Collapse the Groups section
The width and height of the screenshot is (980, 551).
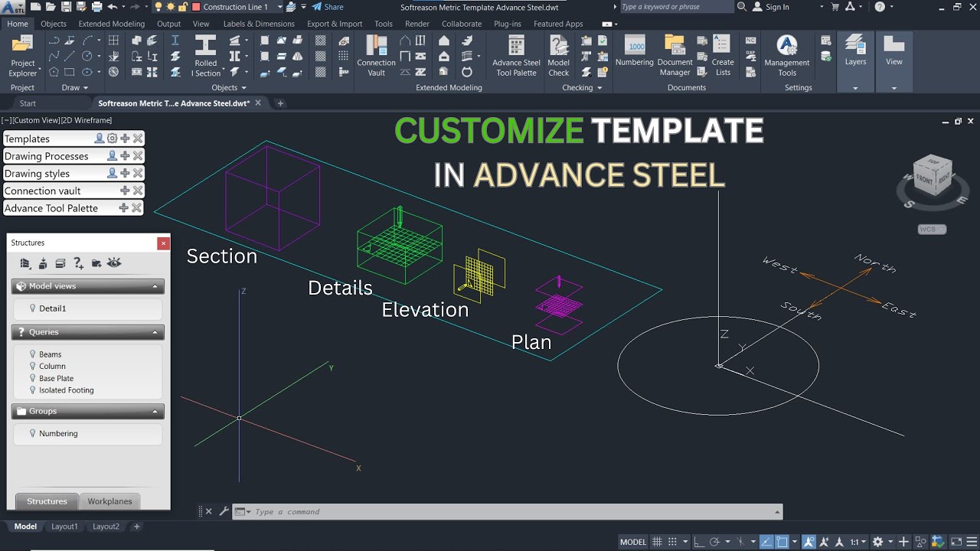tap(155, 412)
